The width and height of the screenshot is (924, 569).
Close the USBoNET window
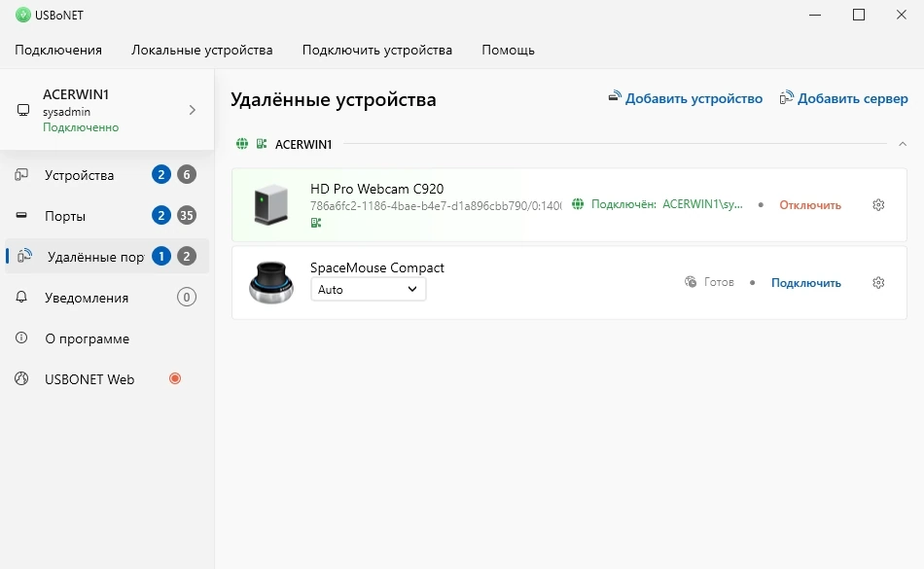pyautogui.click(x=901, y=15)
